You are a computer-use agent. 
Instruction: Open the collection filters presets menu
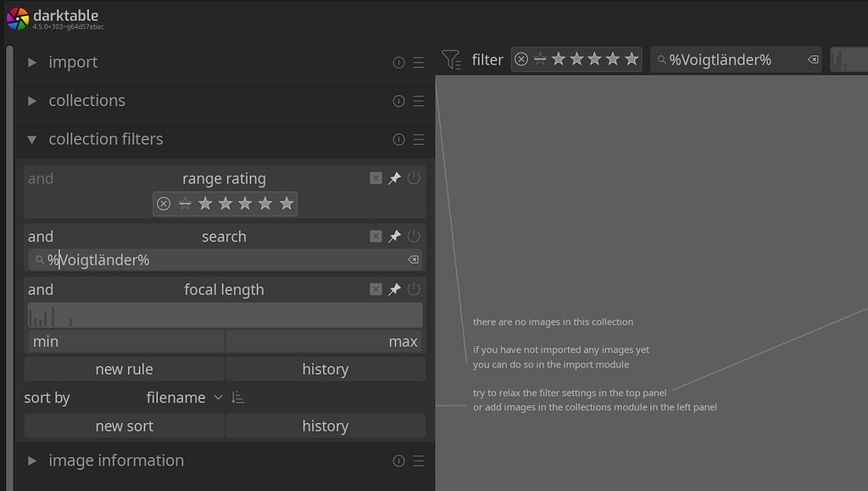coord(419,139)
